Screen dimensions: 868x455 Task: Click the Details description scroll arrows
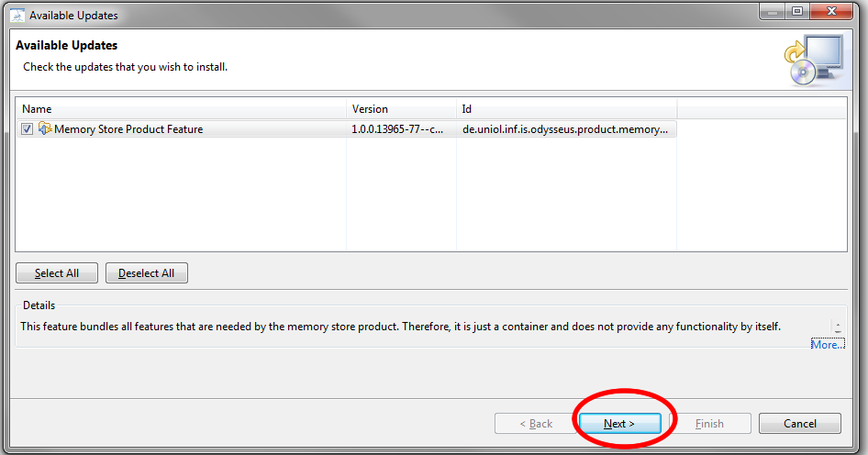[837, 327]
